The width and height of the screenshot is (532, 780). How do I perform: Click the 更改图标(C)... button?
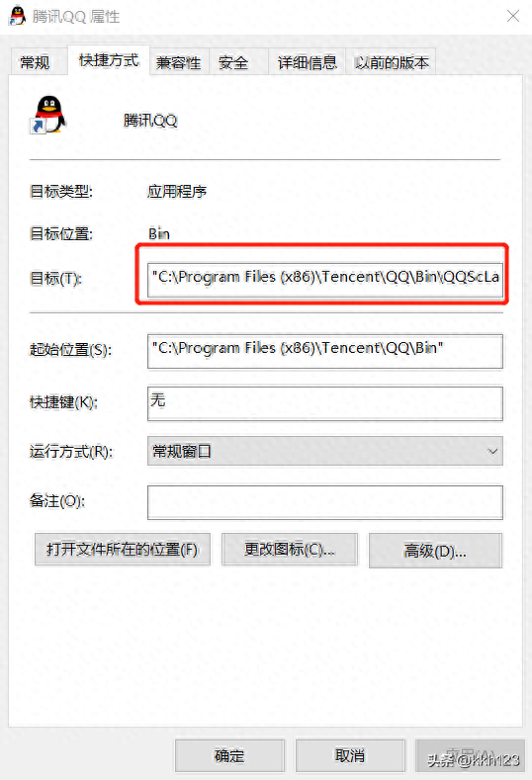(290, 550)
